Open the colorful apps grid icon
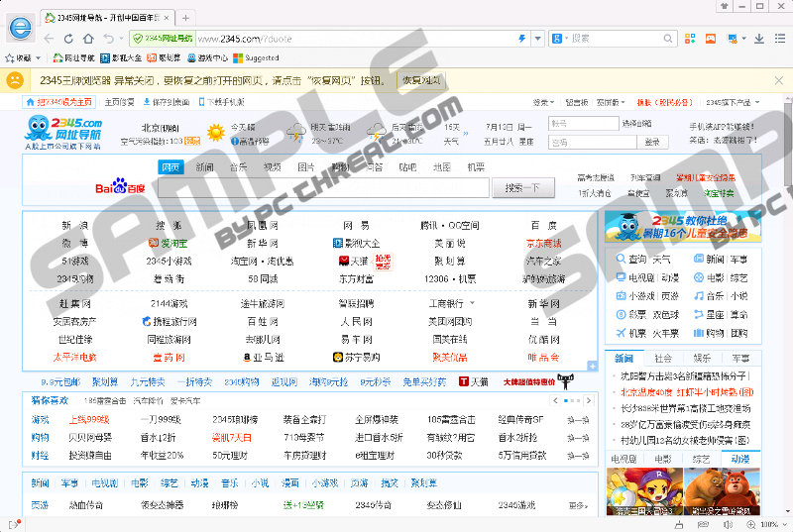 point(690,39)
